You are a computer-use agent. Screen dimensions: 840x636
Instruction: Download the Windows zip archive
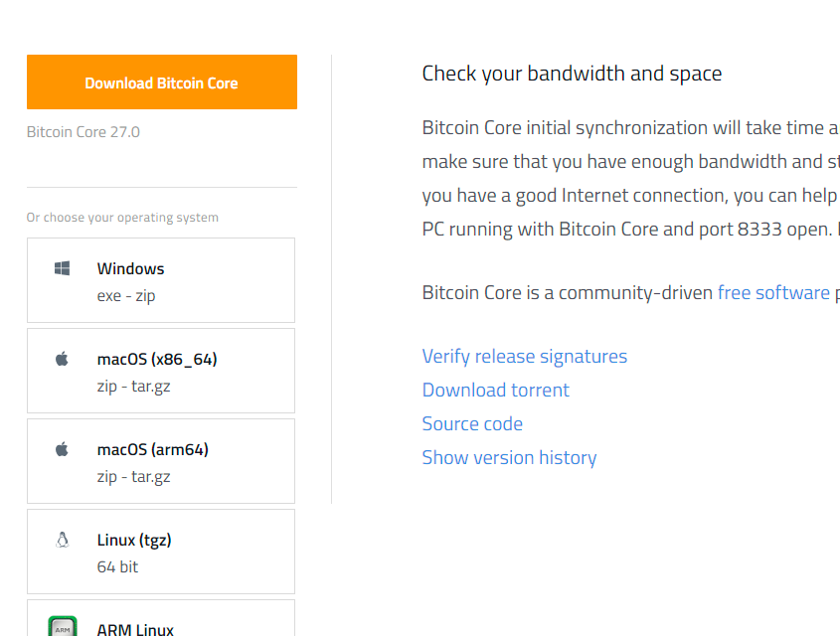pyautogui.click(x=145, y=295)
